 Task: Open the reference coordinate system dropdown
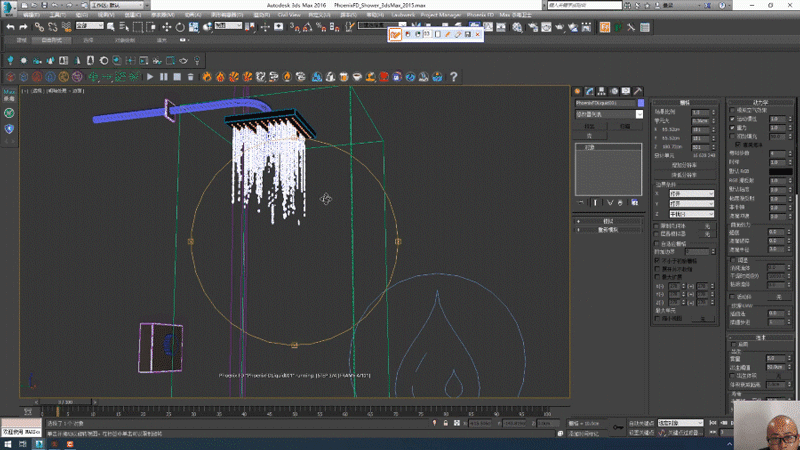tap(228, 26)
